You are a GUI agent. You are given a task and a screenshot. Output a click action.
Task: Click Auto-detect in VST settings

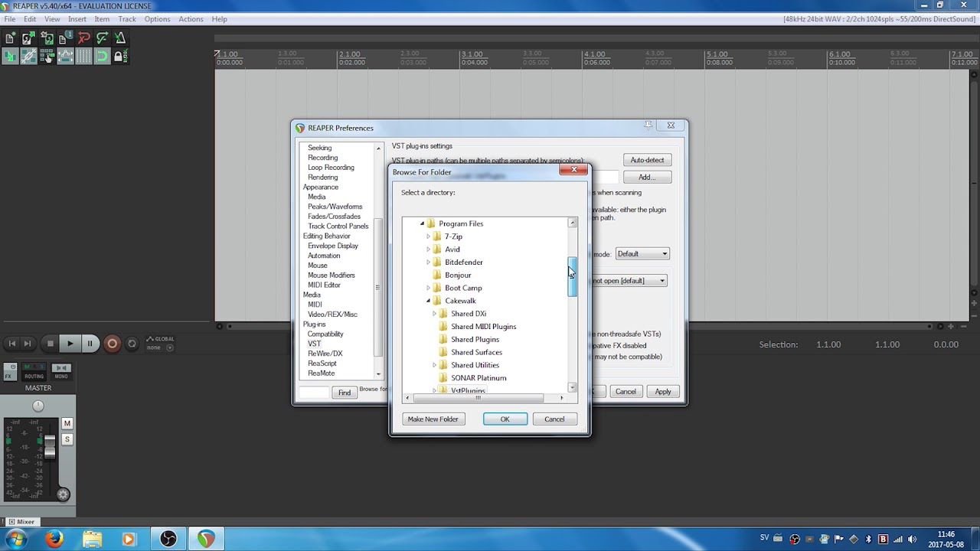click(647, 160)
